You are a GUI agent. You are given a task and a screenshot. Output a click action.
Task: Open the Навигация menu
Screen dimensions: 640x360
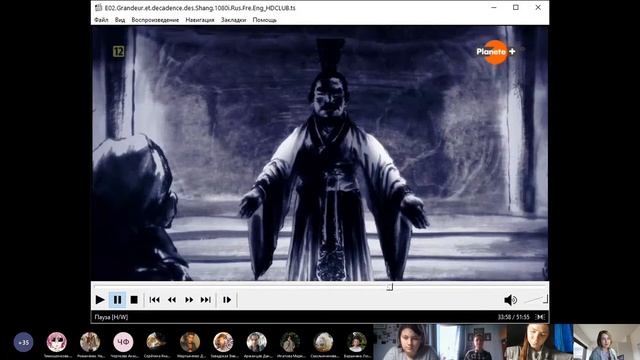[x=200, y=20]
